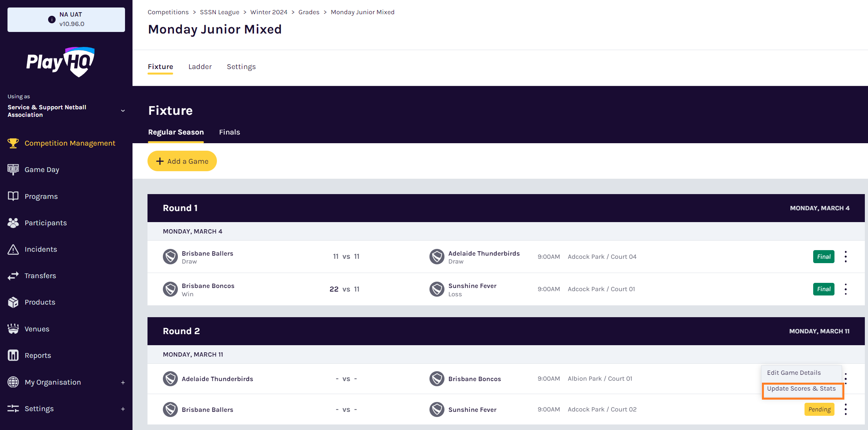
Task: Click the Participants people icon
Action: pyautogui.click(x=13, y=223)
